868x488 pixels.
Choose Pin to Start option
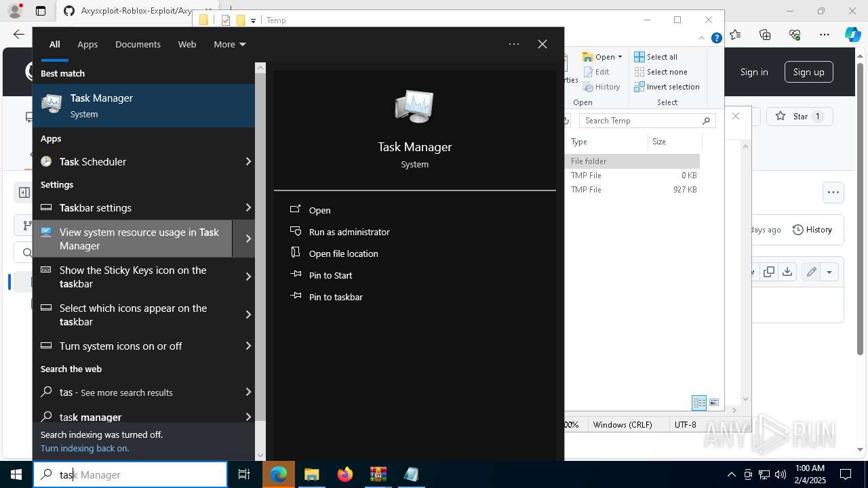click(x=330, y=275)
